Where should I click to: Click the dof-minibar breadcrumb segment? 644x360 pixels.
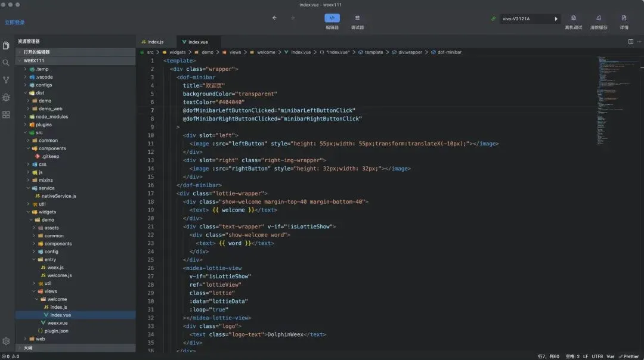450,52
